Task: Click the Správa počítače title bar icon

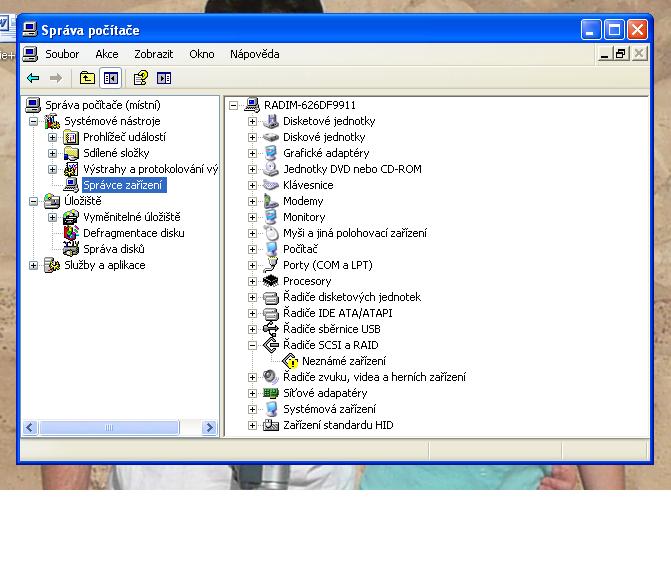Action: 30,30
